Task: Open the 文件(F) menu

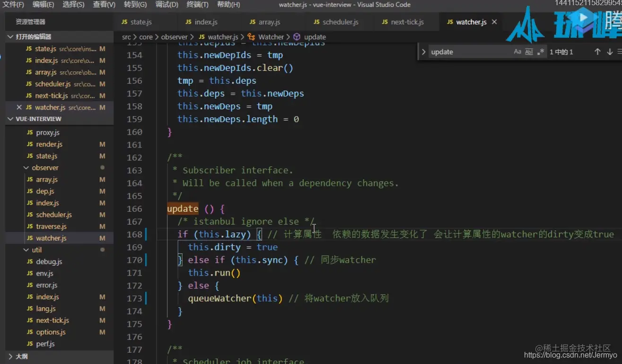Action: (x=13, y=5)
